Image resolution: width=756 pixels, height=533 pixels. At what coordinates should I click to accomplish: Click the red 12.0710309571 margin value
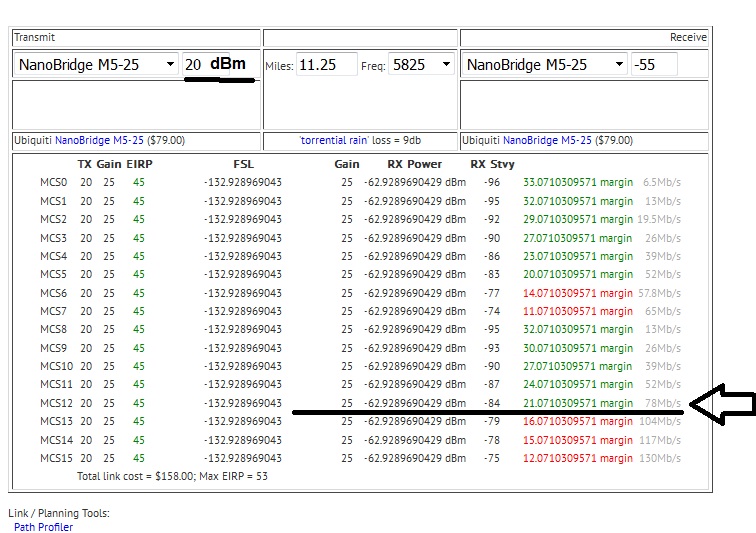(x=578, y=458)
